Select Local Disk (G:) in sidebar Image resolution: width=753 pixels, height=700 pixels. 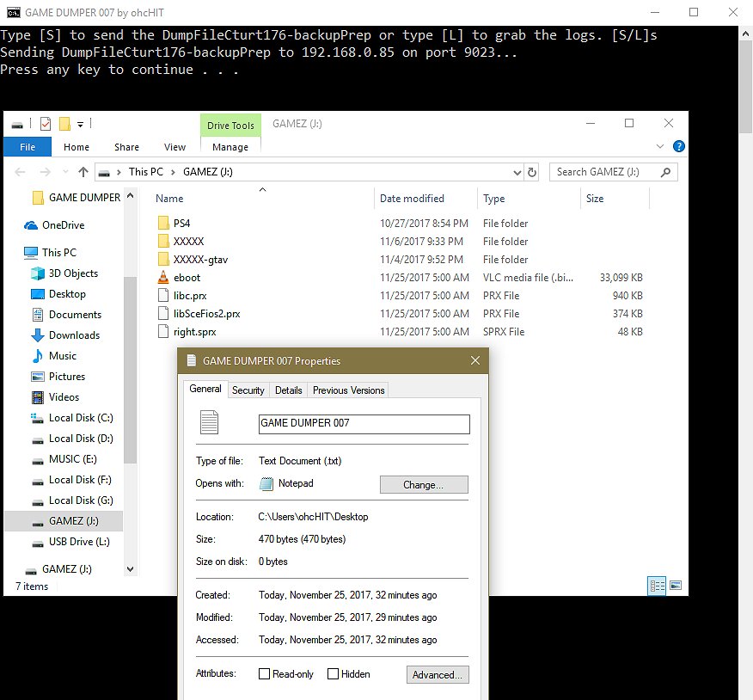[x=72, y=500]
